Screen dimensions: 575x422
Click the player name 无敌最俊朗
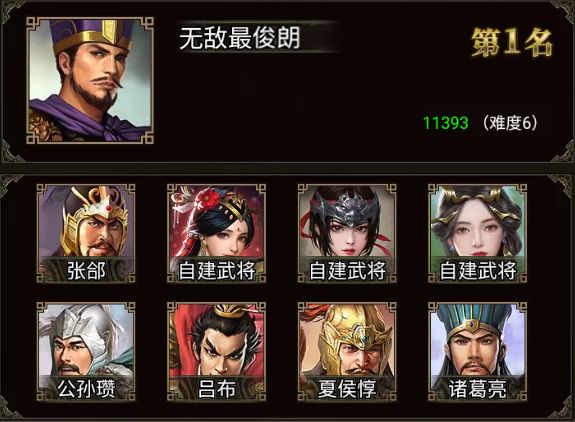[240, 37]
